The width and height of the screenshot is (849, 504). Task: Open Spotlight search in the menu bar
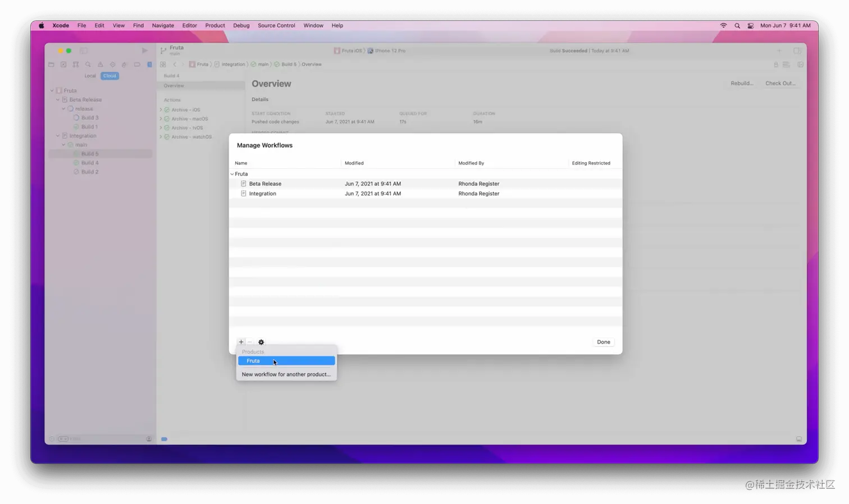pyautogui.click(x=737, y=25)
